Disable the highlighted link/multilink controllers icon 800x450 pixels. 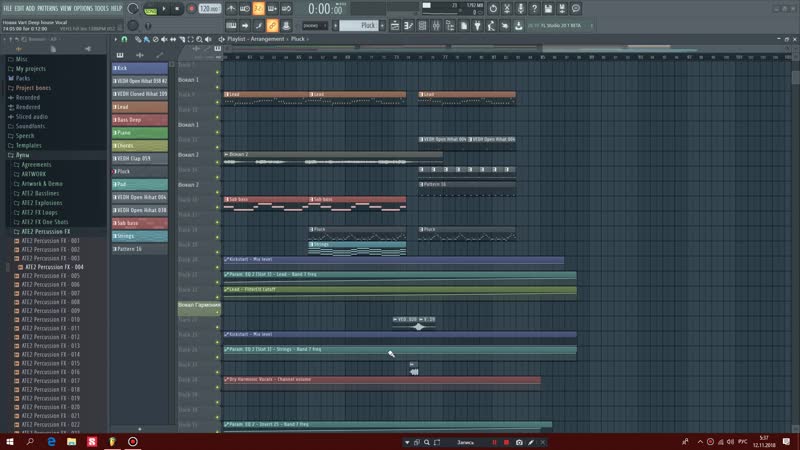(x=272, y=26)
